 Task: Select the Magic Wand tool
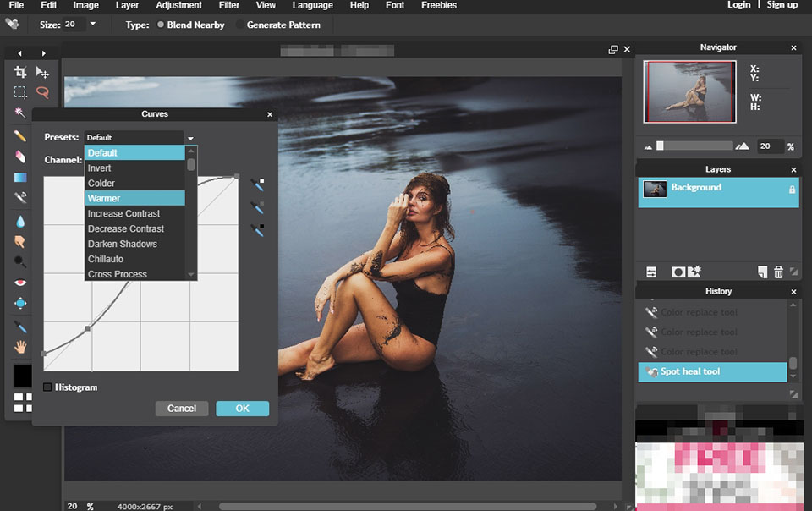click(x=20, y=113)
